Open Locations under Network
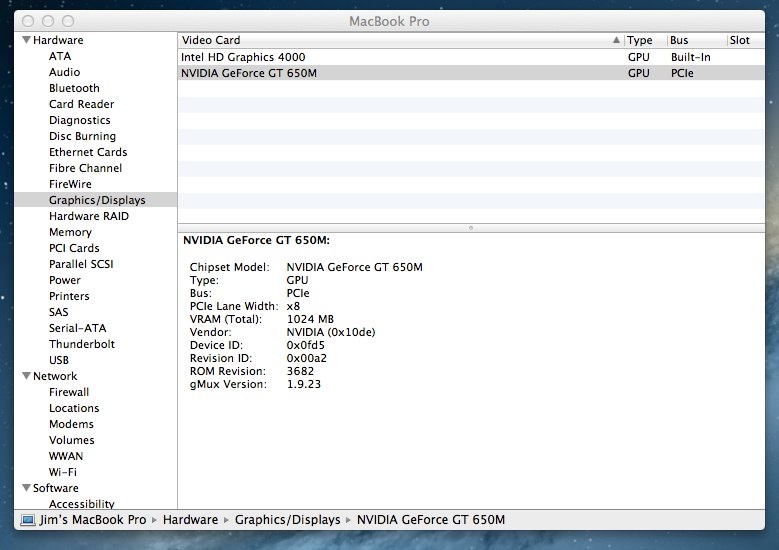Image resolution: width=779 pixels, height=550 pixels. (x=74, y=408)
